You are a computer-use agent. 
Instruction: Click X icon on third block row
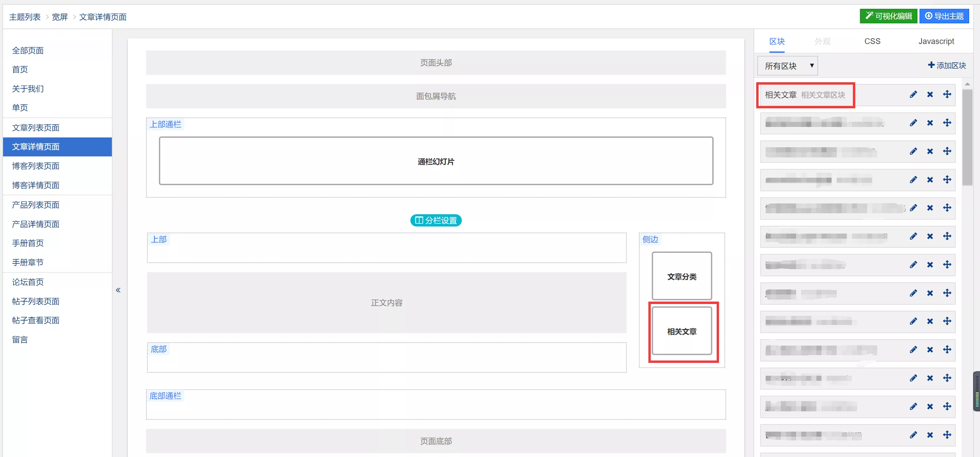click(x=930, y=151)
